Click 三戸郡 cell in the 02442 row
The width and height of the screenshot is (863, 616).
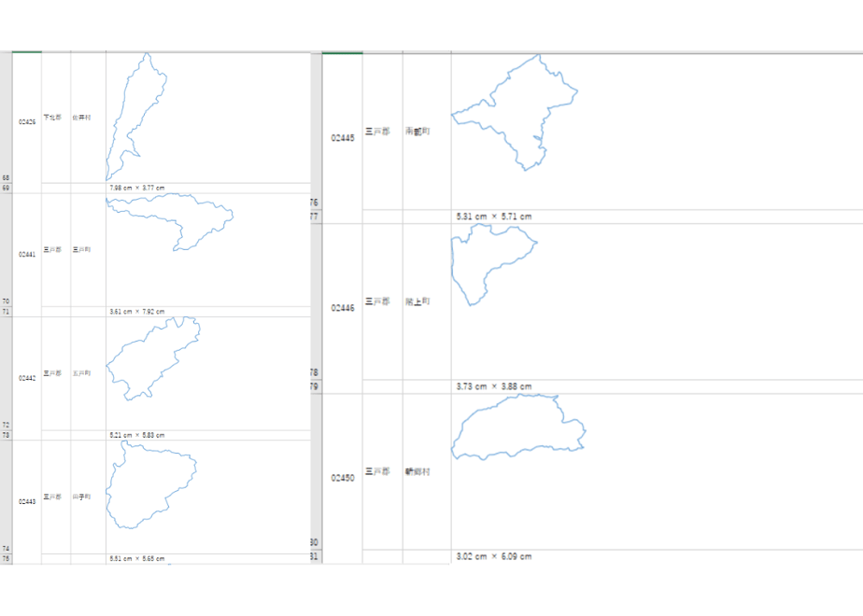click(56, 373)
